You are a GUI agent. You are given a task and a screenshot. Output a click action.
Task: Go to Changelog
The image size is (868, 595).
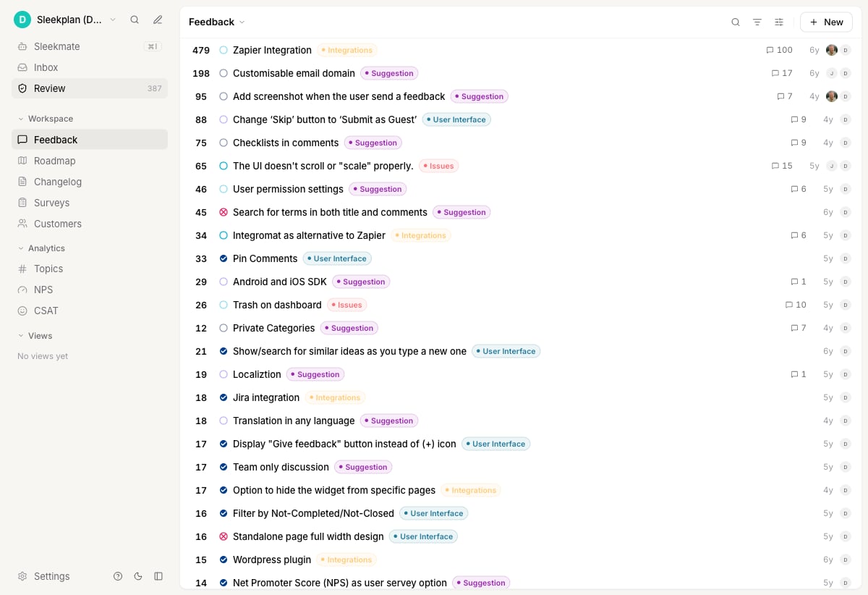click(x=90, y=182)
